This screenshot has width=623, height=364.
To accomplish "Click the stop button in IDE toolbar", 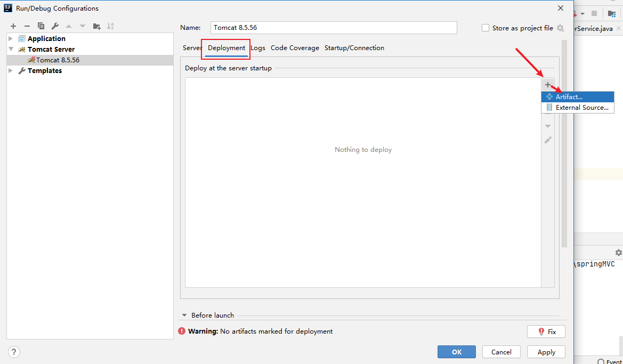I will (x=594, y=13).
